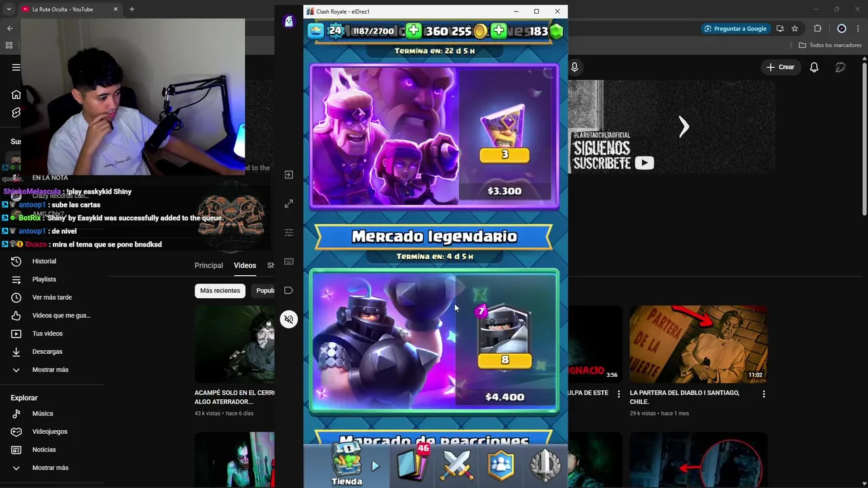Screen dimensions: 868x488
Task: Click the green gem icon in Clash Royale
Action: pos(557,30)
